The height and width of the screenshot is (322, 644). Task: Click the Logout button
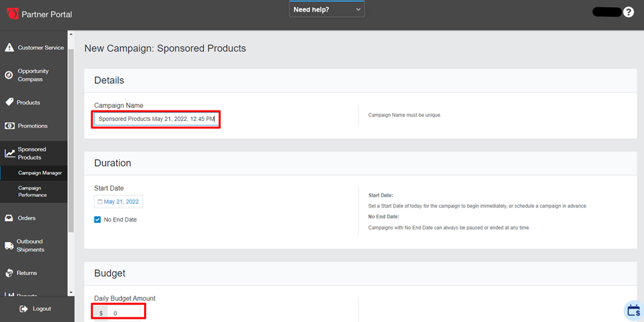click(x=36, y=309)
